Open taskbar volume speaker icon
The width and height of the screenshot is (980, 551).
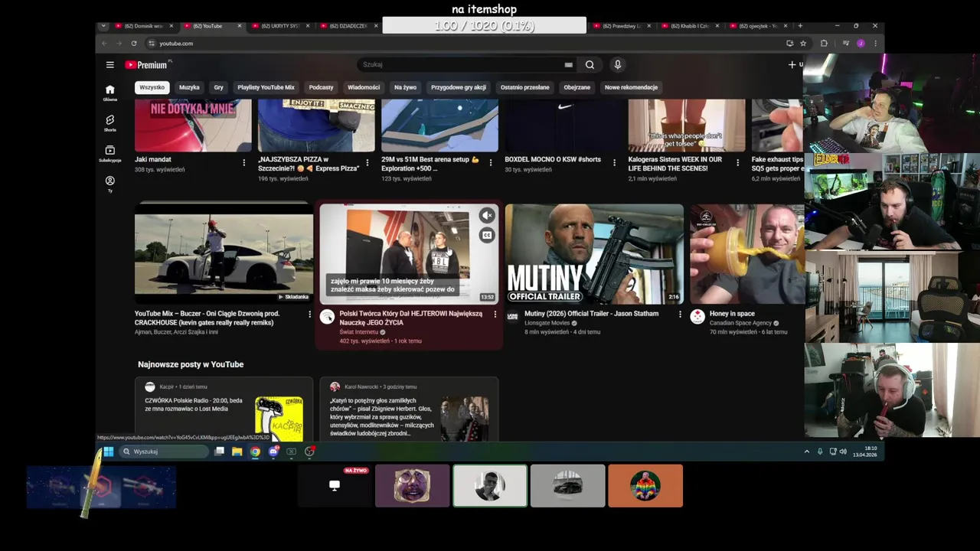(x=843, y=452)
